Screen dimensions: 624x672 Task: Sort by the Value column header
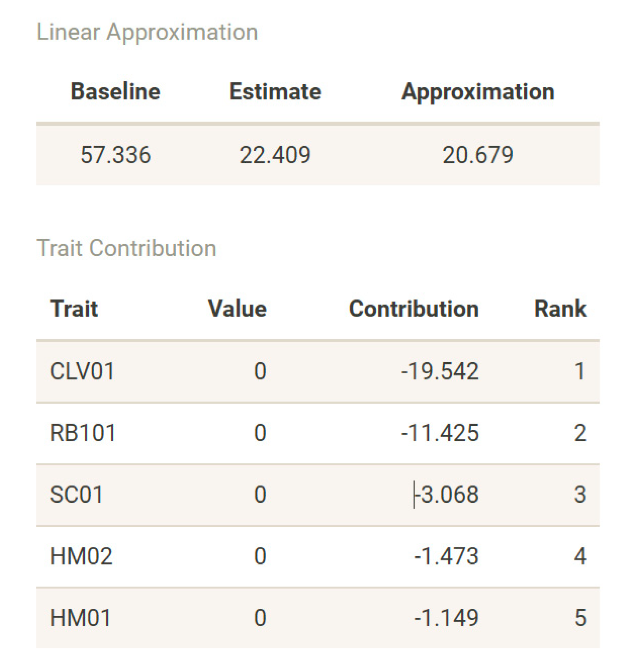click(x=237, y=308)
